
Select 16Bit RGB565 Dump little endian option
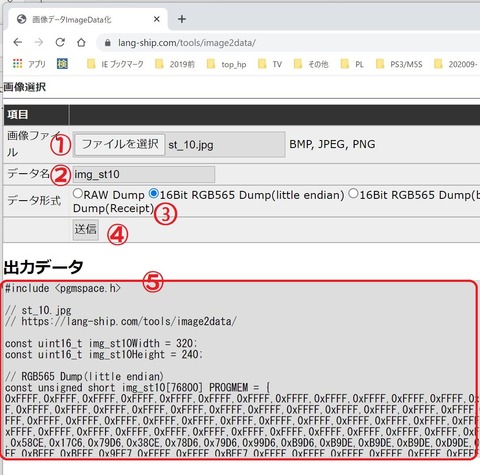pos(154,193)
